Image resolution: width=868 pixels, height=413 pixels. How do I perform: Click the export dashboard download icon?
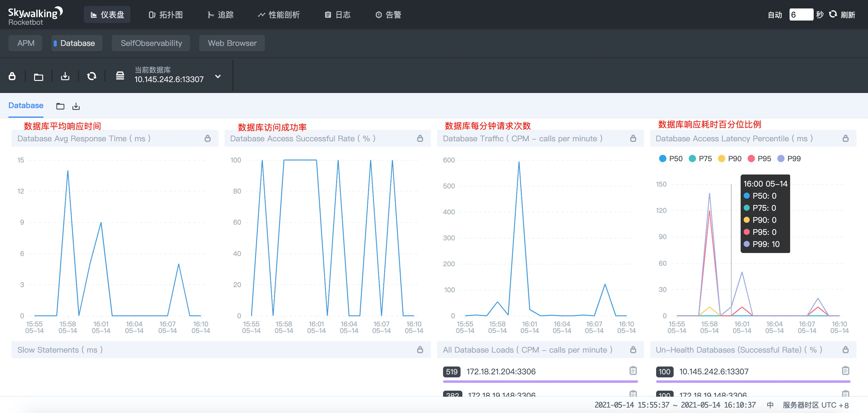(65, 76)
